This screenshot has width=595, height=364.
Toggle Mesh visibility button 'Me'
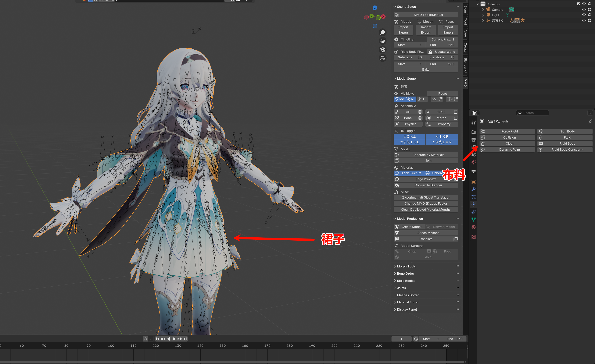(x=399, y=99)
